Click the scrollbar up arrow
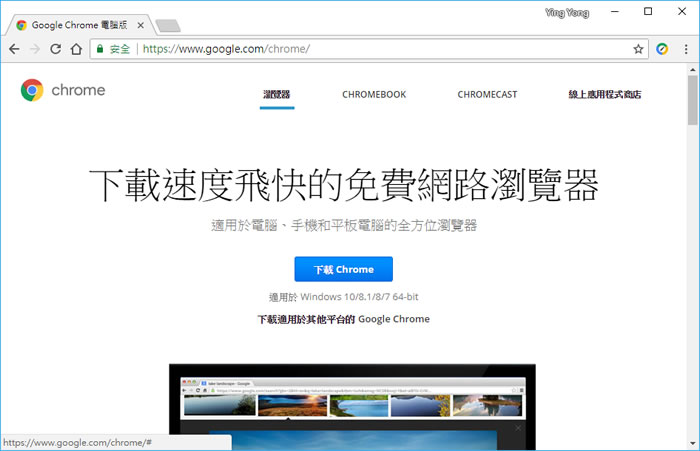Image resolution: width=700 pixels, height=451 pixels. click(693, 70)
